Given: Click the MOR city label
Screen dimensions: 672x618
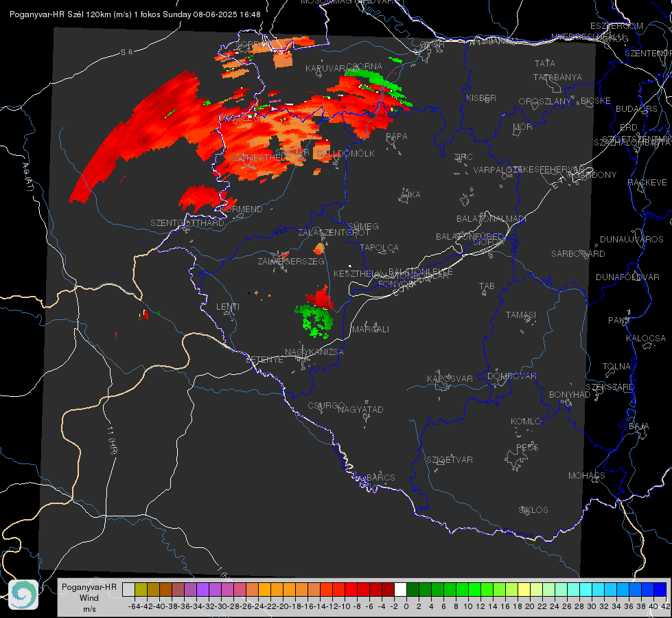Looking at the screenshot, I should point(522,127).
